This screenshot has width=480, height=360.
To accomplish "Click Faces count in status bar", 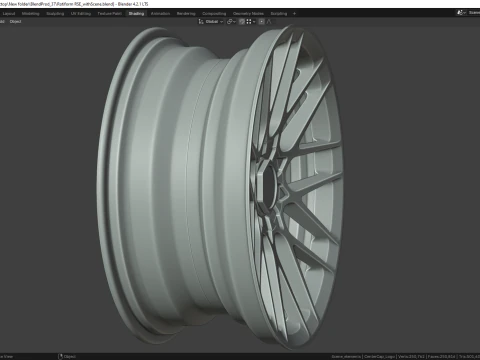I will pyautogui.click(x=442, y=357).
